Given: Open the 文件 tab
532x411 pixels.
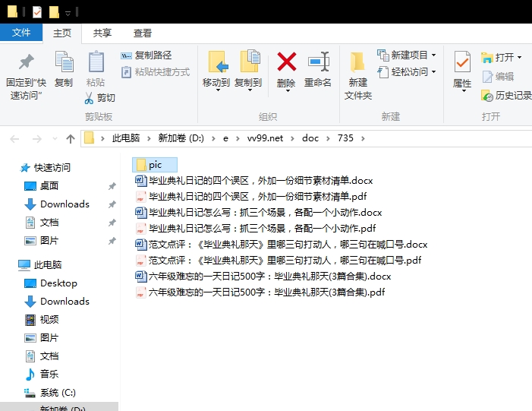Looking at the screenshot, I should pyautogui.click(x=21, y=33).
